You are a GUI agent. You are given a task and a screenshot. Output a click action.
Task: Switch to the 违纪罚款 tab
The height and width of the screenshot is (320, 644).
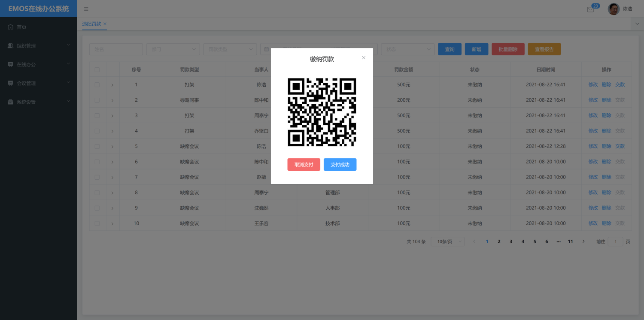[91, 24]
